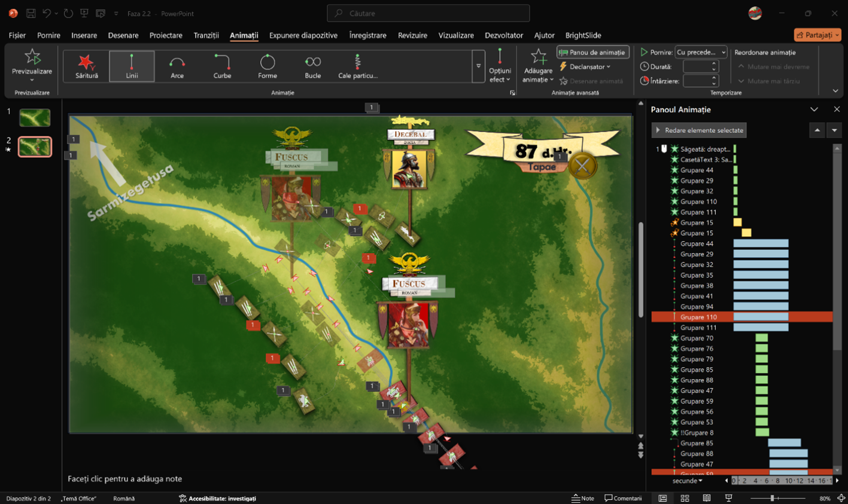Viewport: 848px width, 504px height.
Task: Switch to Expunere diapozitive tab
Action: pyautogui.click(x=303, y=35)
